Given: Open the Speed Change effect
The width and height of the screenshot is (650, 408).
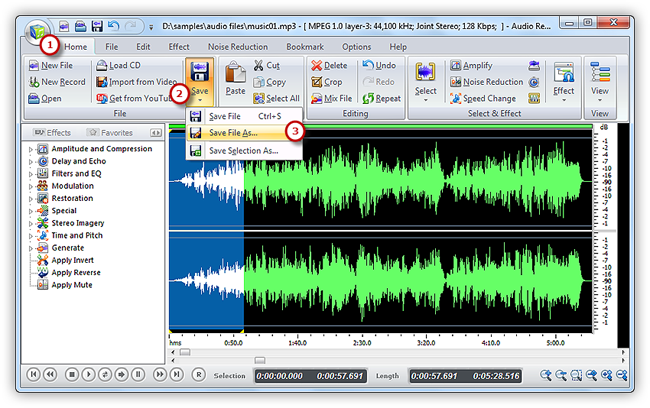Looking at the screenshot, I should tap(483, 99).
